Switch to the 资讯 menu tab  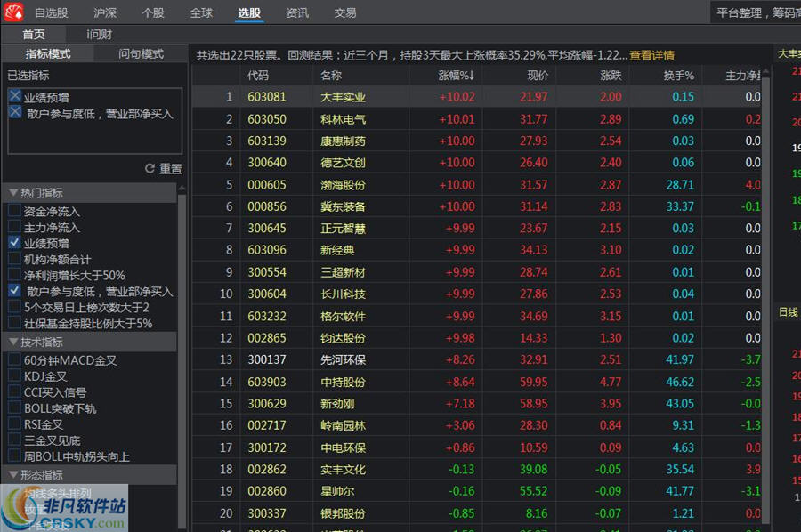coord(297,12)
